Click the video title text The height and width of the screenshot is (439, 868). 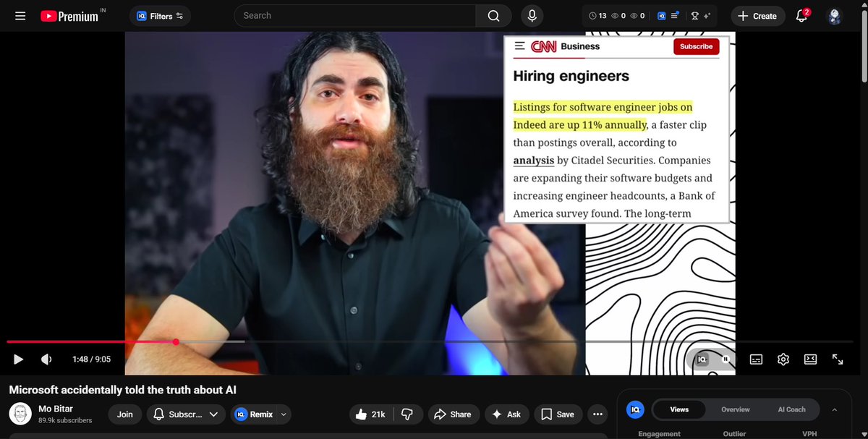point(123,390)
